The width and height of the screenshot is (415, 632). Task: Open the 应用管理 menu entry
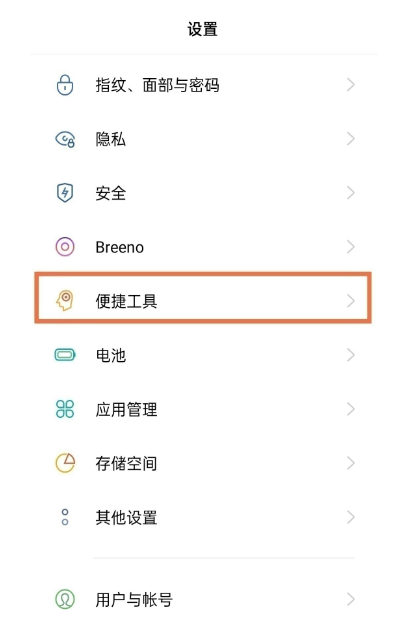click(203, 409)
